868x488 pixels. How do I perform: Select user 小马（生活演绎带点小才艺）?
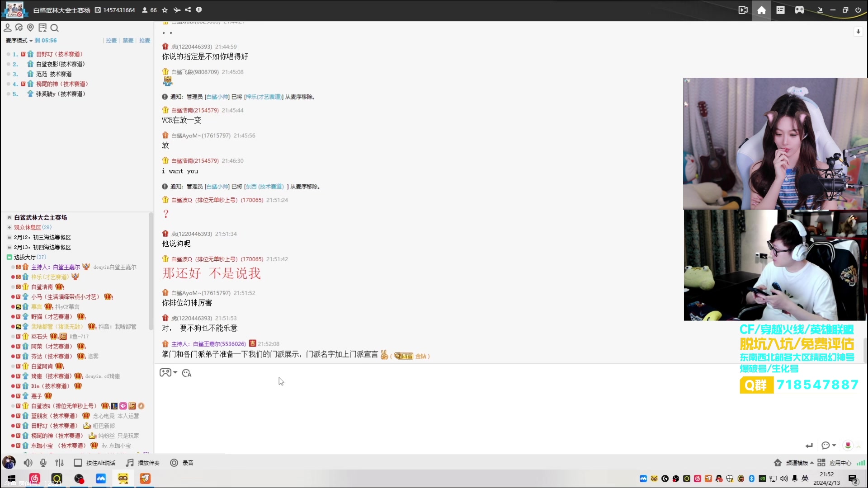(66, 297)
